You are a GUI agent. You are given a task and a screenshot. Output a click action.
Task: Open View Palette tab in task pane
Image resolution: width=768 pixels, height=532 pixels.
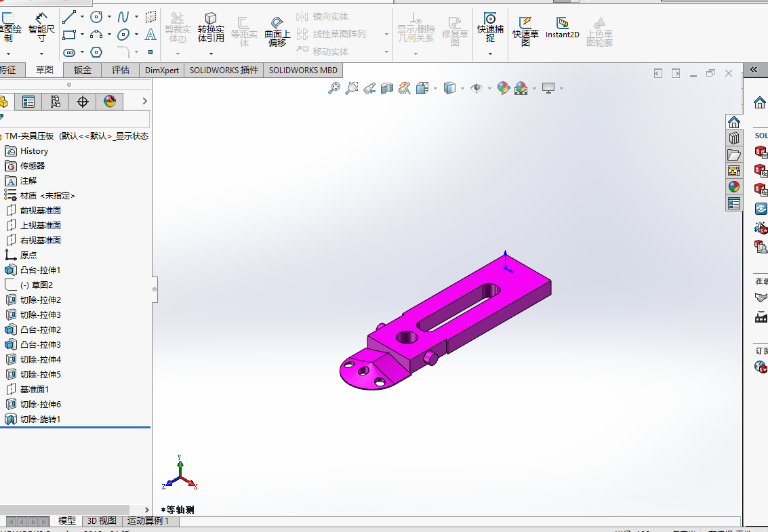click(733, 171)
